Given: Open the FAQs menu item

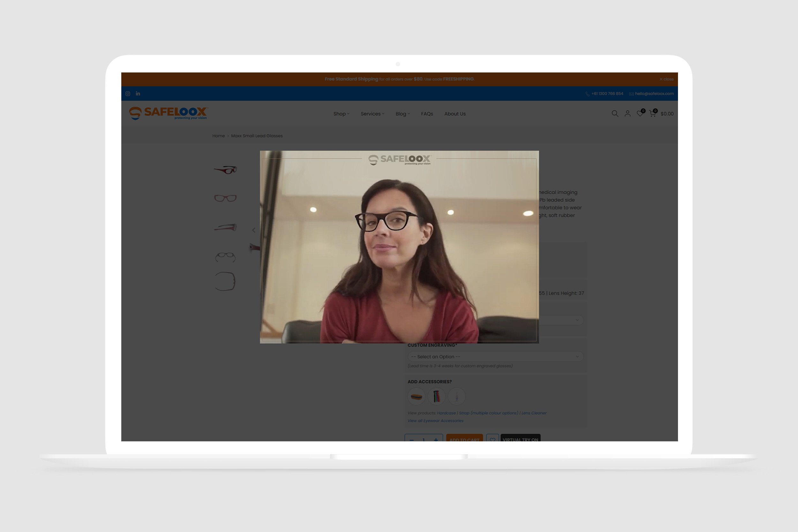Looking at the screenshot, I should pyautogui.click(x=427, y=114).
